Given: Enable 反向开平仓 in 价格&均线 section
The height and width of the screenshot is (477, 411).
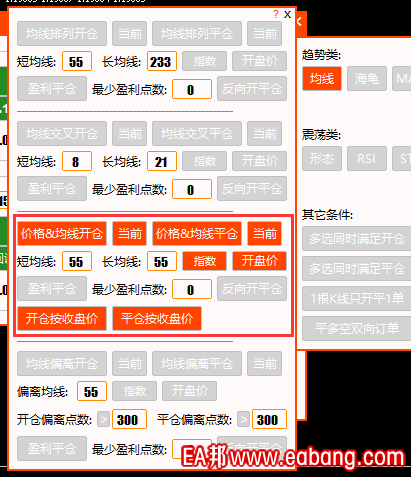Looking at the screenshot, I should point(252,289).
